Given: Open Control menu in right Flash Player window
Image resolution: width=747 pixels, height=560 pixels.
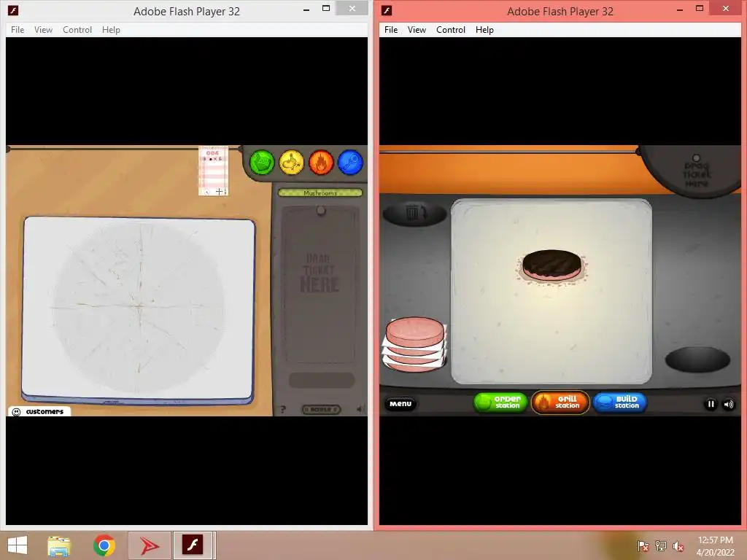Looking at the screenshot, I should 451,29.
